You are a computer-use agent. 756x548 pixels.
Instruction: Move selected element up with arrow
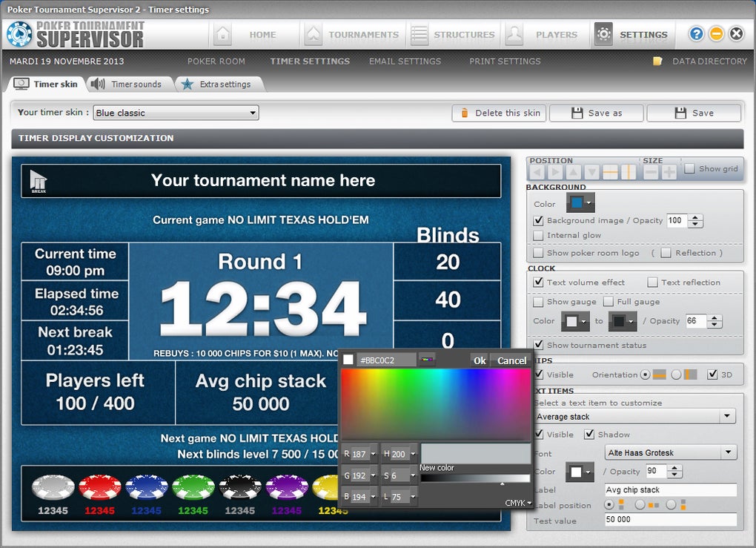coord(573,172)
